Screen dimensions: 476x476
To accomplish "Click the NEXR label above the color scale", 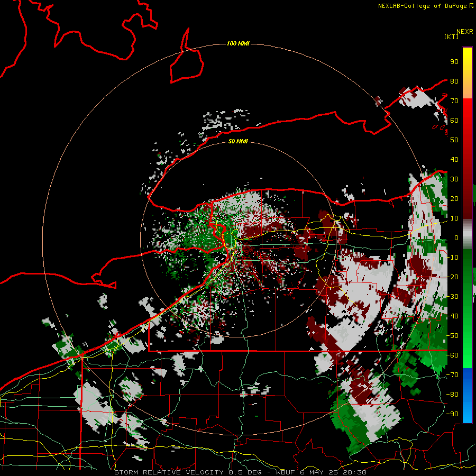I will [465, 32].
